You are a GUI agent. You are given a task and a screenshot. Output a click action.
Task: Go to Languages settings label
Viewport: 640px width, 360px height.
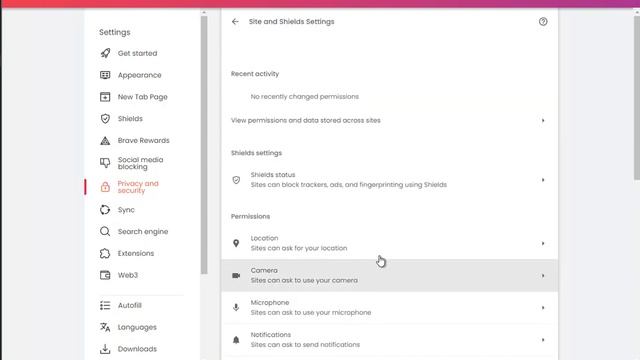137,327
